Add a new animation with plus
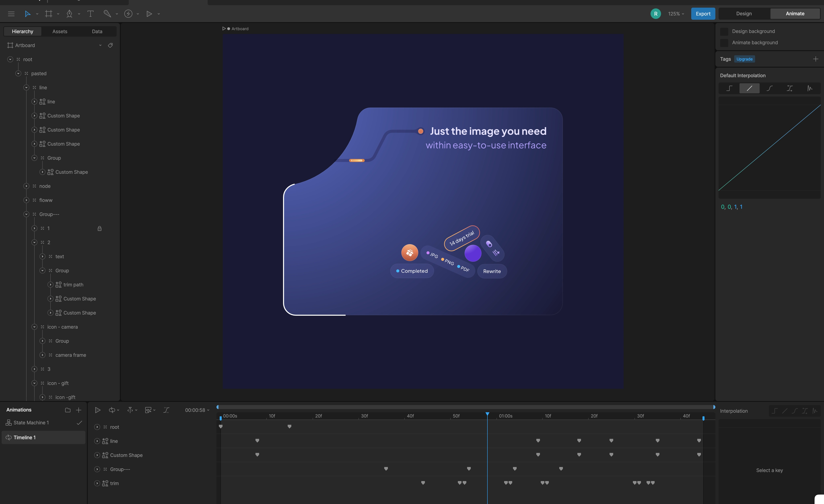The image size is (824, 504). [79, 410]
